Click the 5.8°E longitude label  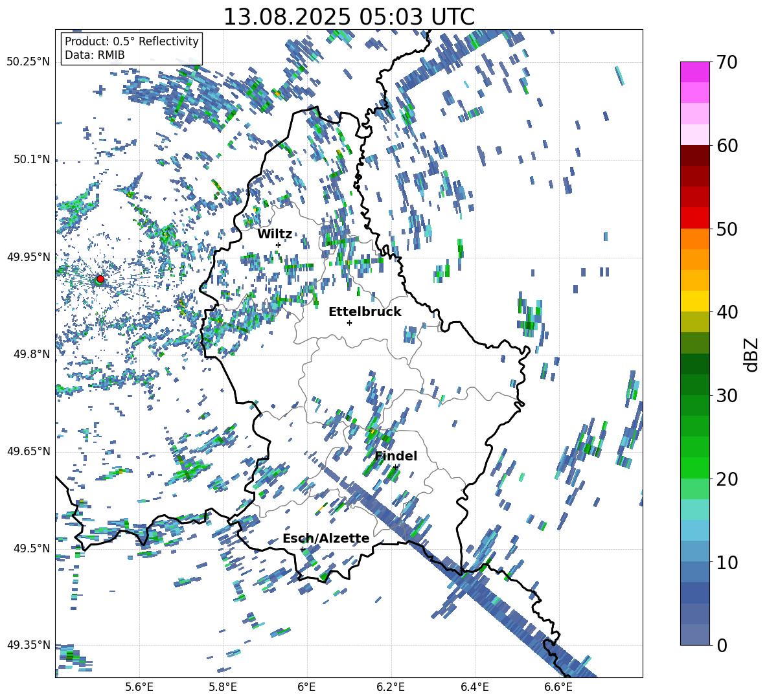[223, 687]
